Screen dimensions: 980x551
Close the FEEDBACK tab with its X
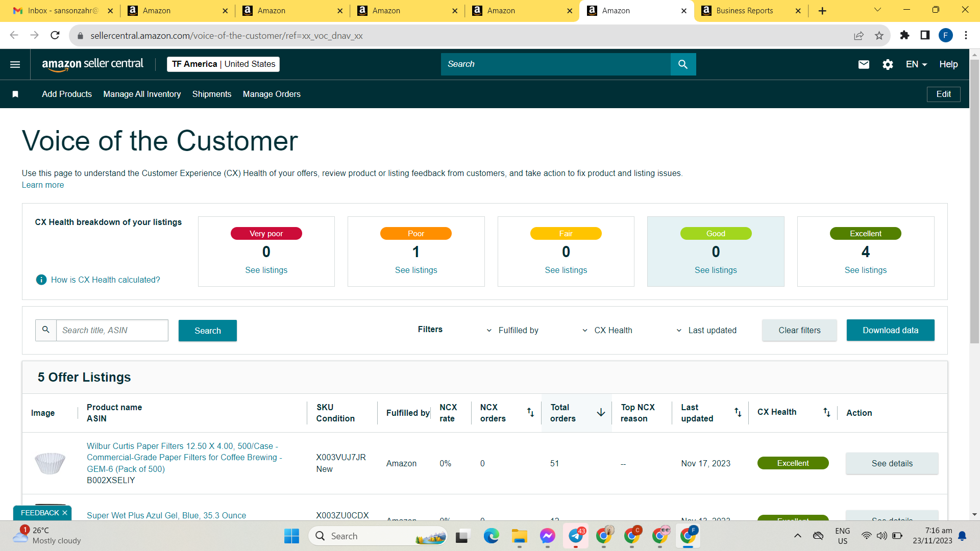[x=65, y=513]
